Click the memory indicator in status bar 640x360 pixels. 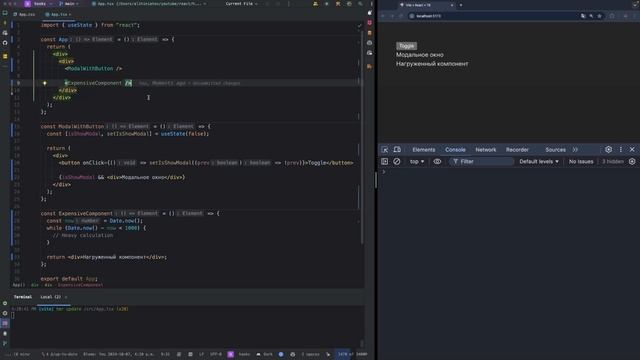[x=352, y=354]
